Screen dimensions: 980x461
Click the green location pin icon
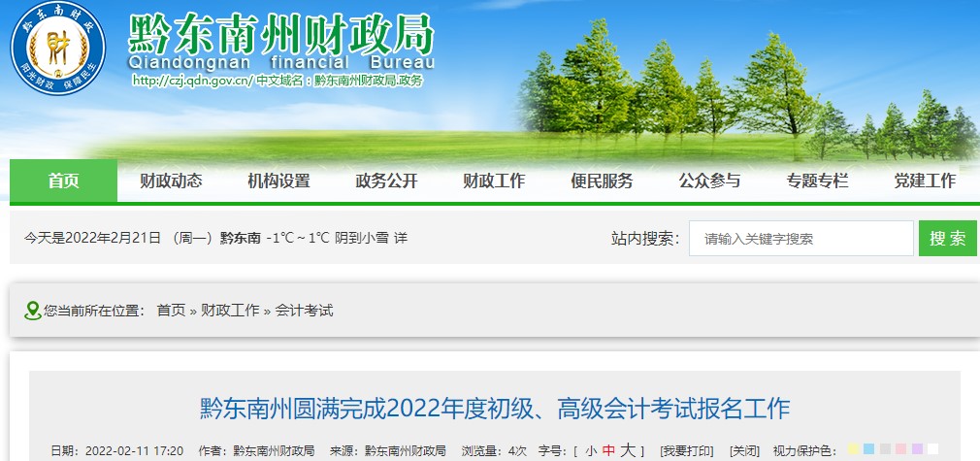(33, 311)
